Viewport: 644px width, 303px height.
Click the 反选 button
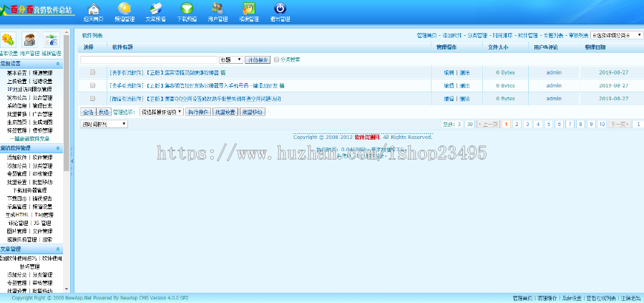tap(104, 112)
